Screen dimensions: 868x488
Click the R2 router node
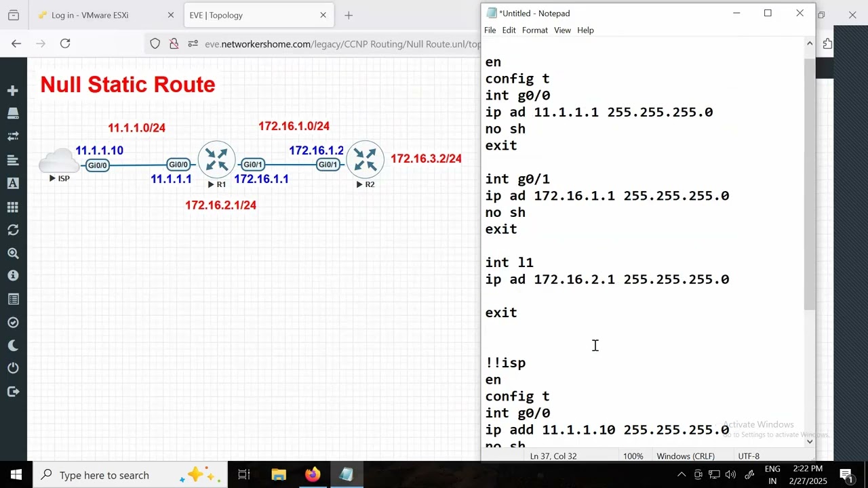point(365,160)
